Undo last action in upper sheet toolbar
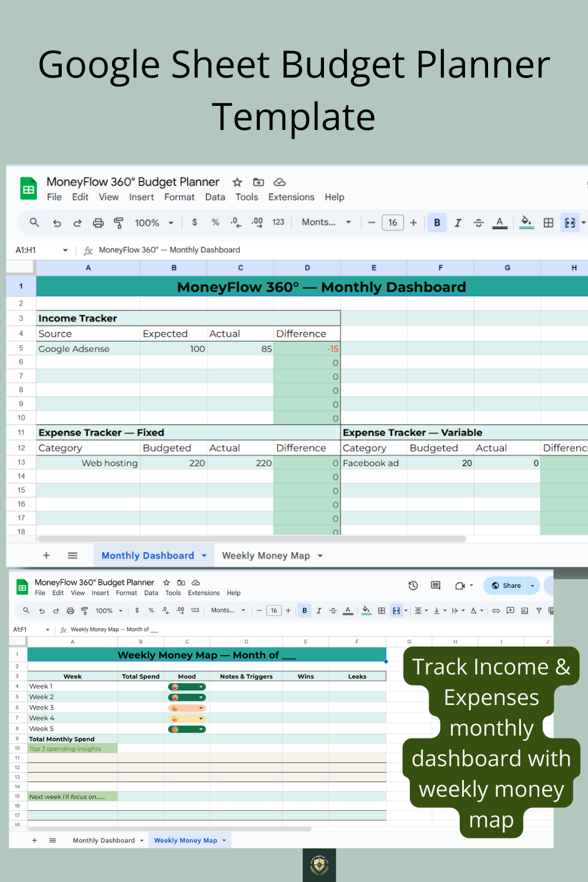Screen dimensions: 588x882 56,223
